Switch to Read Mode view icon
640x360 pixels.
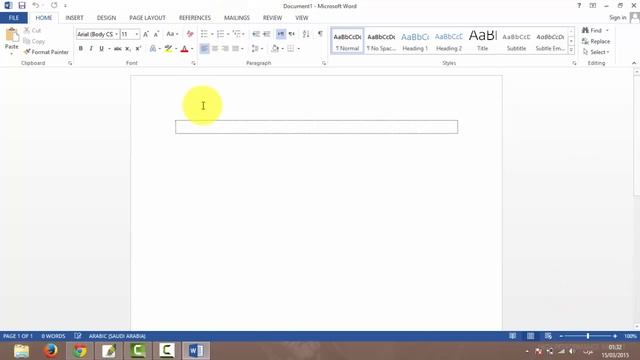point(512,336)
